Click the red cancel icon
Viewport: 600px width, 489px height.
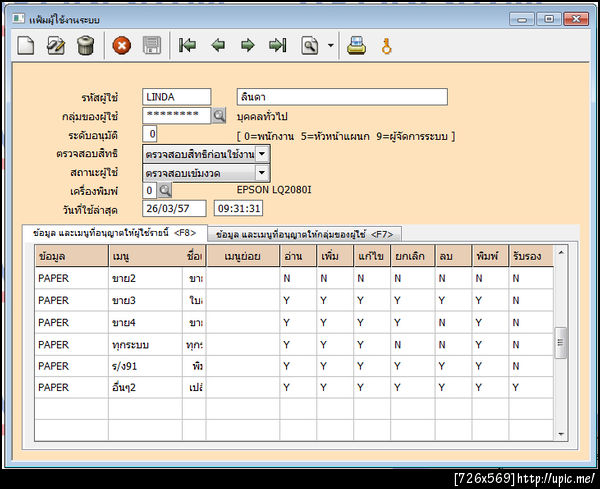[x=122, y=45]
